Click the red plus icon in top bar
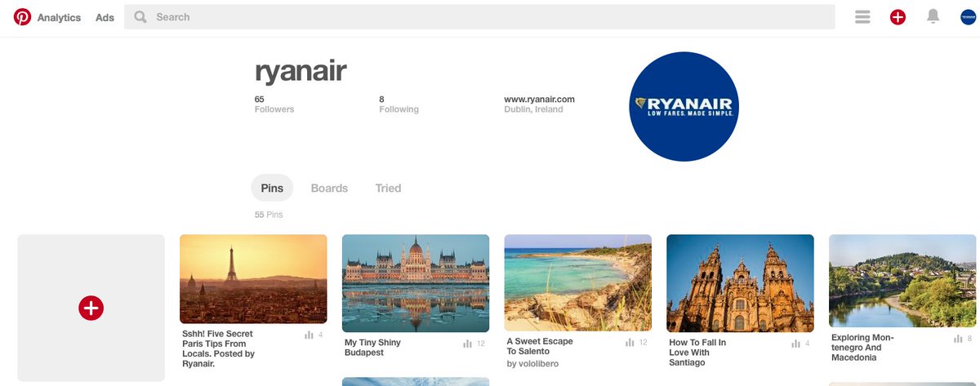This screenshot has height=386, width=980. (898, 17)
